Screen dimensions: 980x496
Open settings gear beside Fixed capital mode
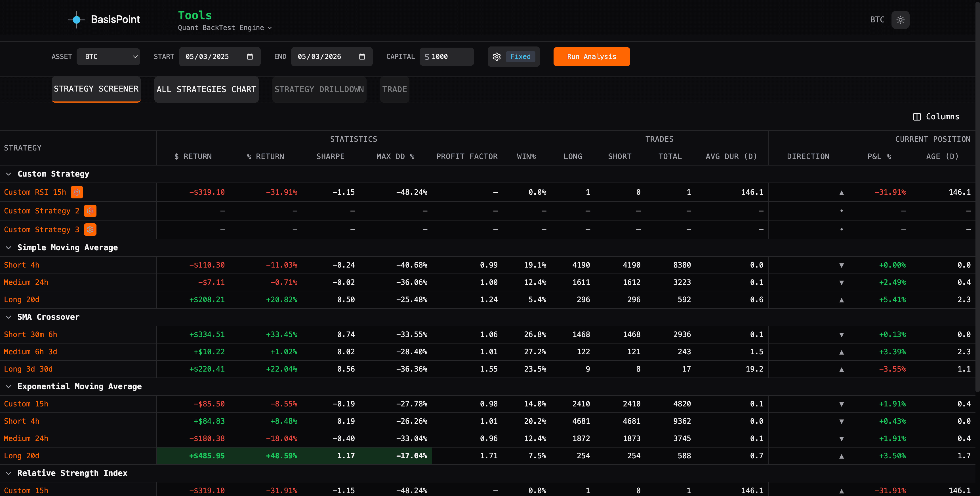pyautogui.click(x=497, y=56)
